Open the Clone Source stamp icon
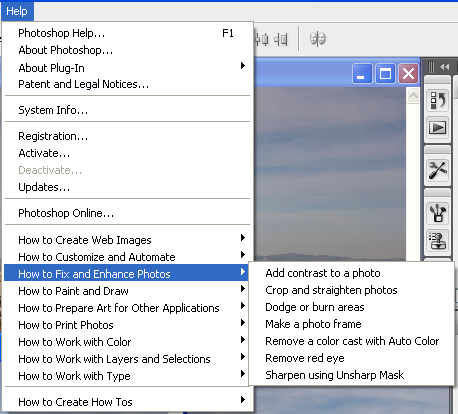 (x=438, y=240)
